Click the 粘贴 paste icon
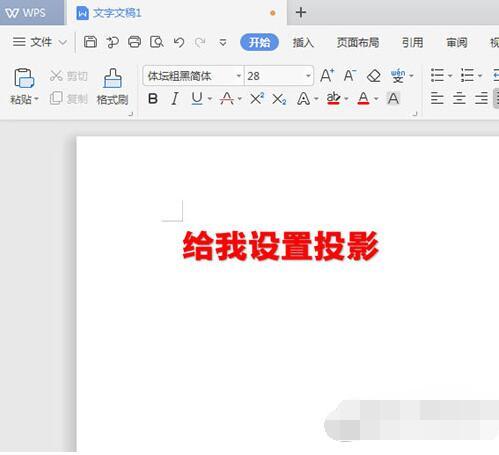The width and height of the screenshot is (499, 455). pos(24,79)
